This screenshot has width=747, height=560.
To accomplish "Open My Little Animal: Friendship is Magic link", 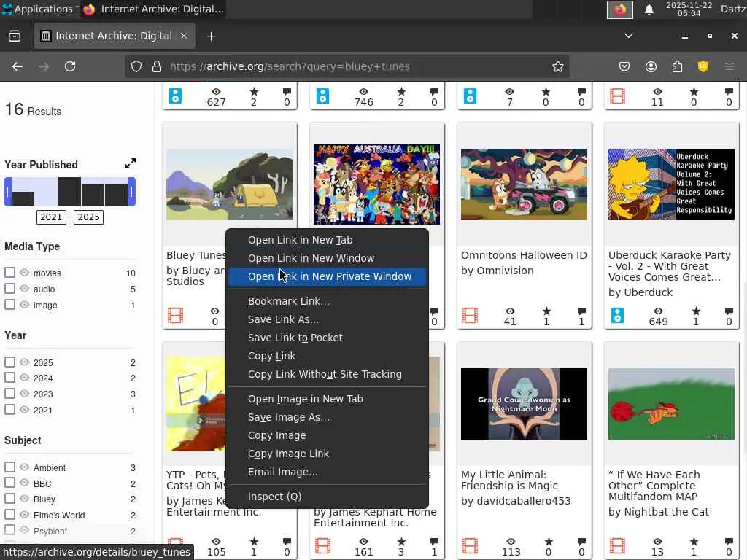I will (509, 480).
